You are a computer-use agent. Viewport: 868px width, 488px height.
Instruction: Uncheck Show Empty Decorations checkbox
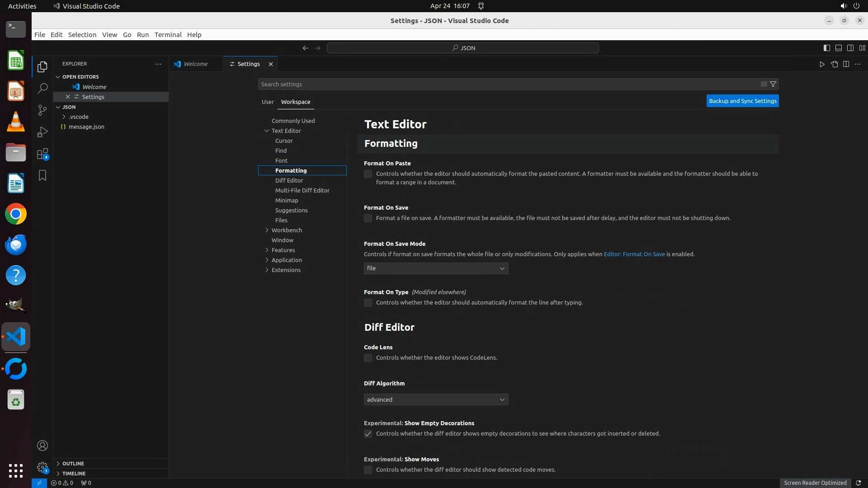tap(368, 434)
